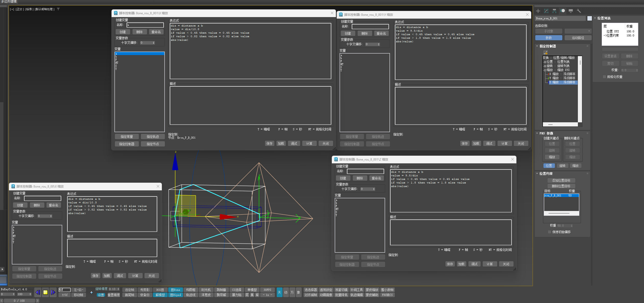Viewport: 644px width, 303px height.
Task: Click the yellow stop square in BsKeyTools
Action: click(45, 292)
